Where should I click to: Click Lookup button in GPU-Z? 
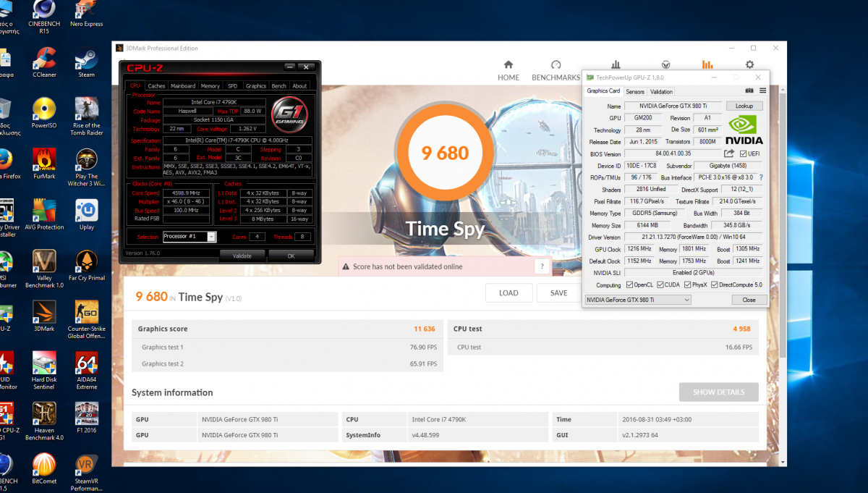click(744, 106)
